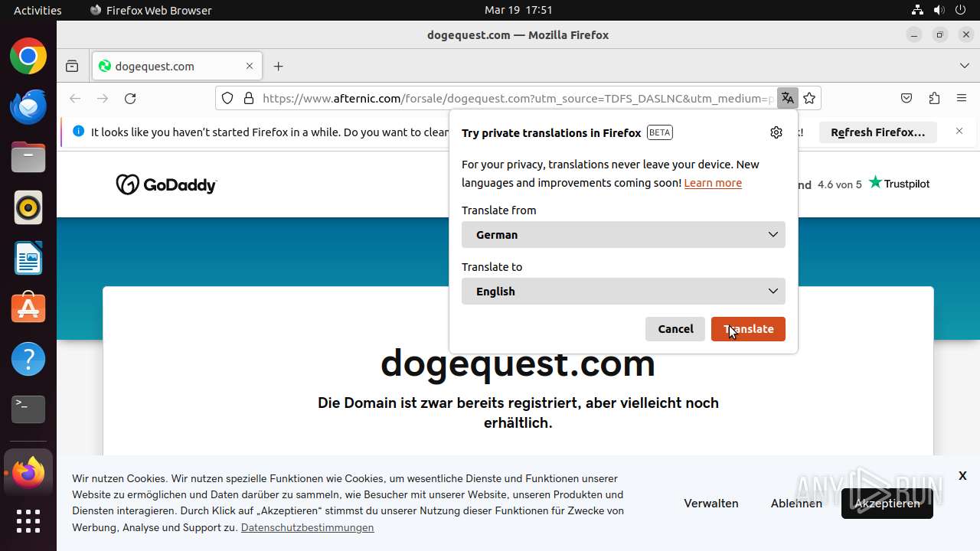Open Trustpilot rating link
Viewport: 980px width, 551px height.
[899, 184]
